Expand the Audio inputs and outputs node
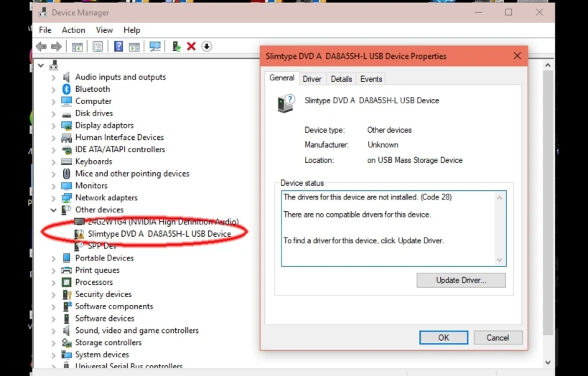This screenshot has height=376, width=588. [53, 77]
